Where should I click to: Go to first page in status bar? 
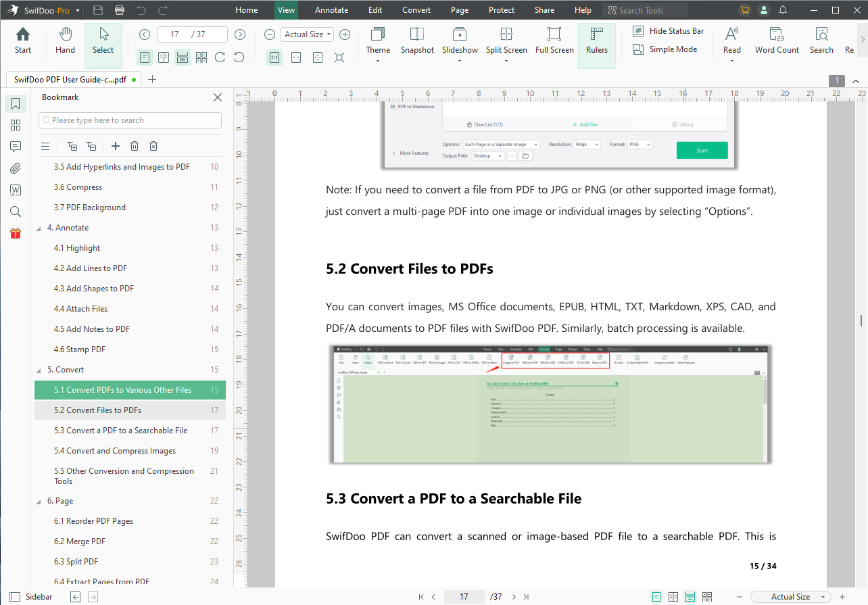[x=421, y=597]
